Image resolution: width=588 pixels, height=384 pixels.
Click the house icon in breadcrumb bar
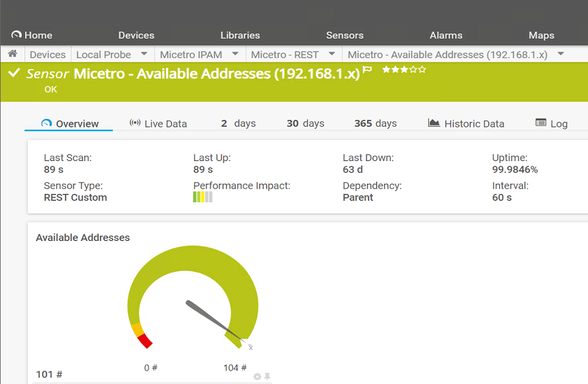tap(12, 55)
